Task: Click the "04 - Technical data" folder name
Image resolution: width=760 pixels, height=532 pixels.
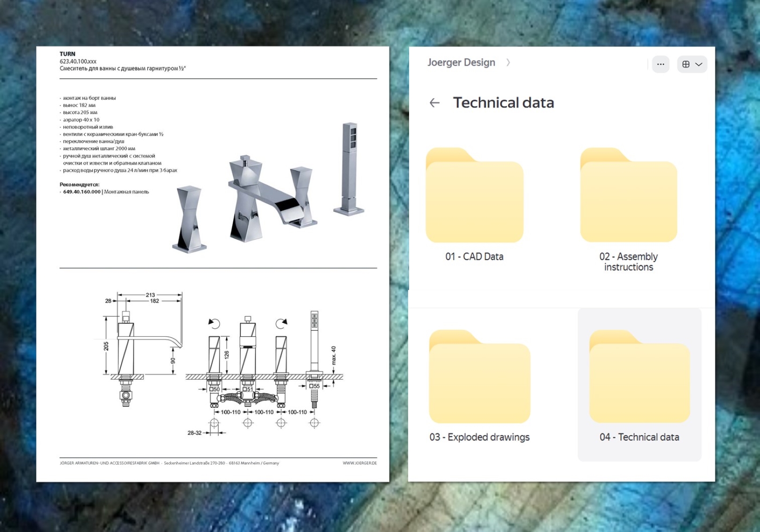Action: pos(639,437)
